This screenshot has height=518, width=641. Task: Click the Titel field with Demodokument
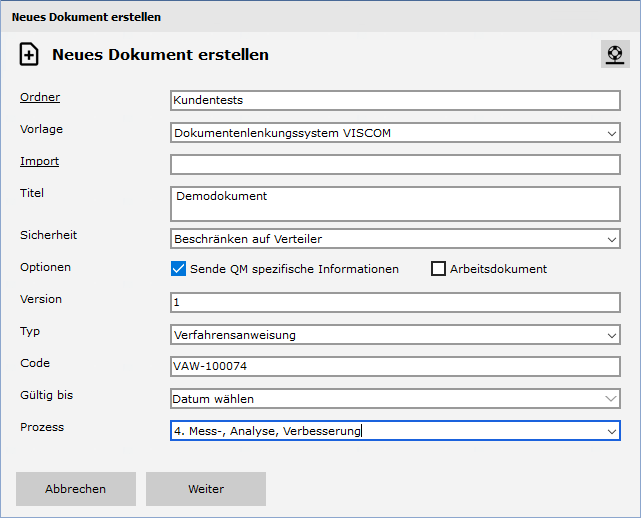tap(395, 203)
